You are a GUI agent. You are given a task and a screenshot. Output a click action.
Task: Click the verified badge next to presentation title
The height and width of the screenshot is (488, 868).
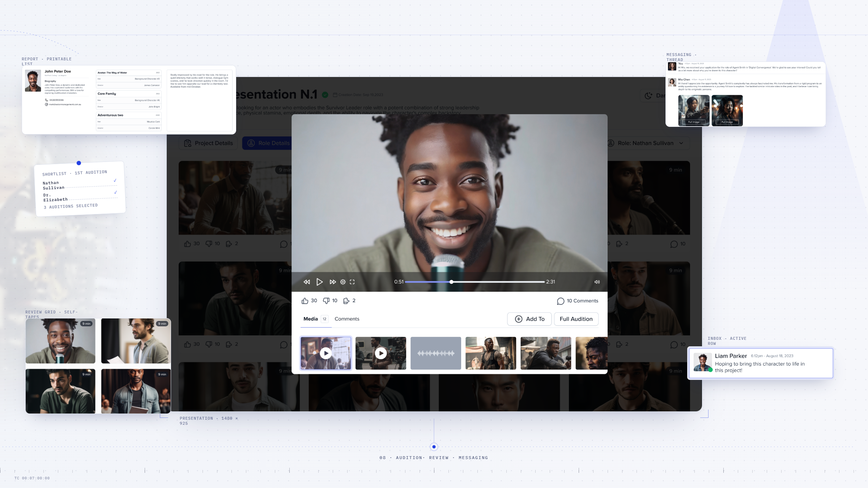tap(325, 95)
